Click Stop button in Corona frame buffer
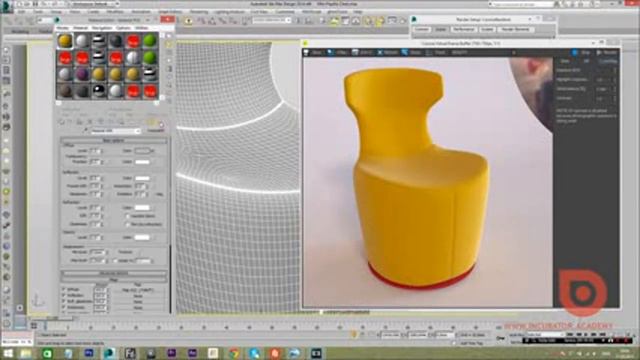The width and height of the screenshot is (640, 360). click(582, 53)
